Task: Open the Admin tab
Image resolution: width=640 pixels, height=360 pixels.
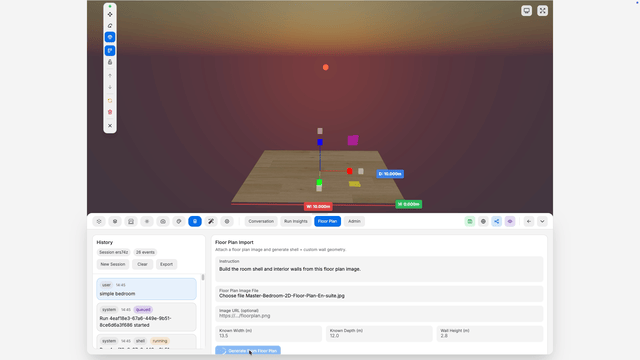Action: click(354, 221)
